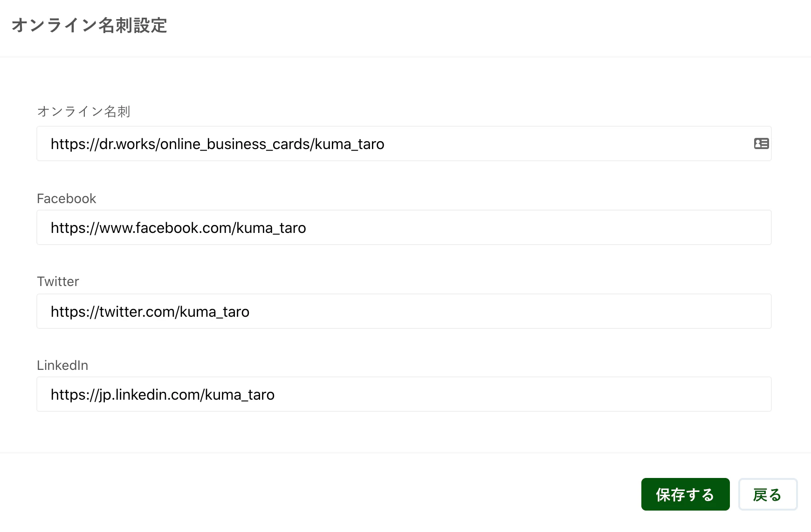The height and width of the screenshot is (532, 811).
Task: Click the business card icon in オンライン名刺 field
Action: 761,143
